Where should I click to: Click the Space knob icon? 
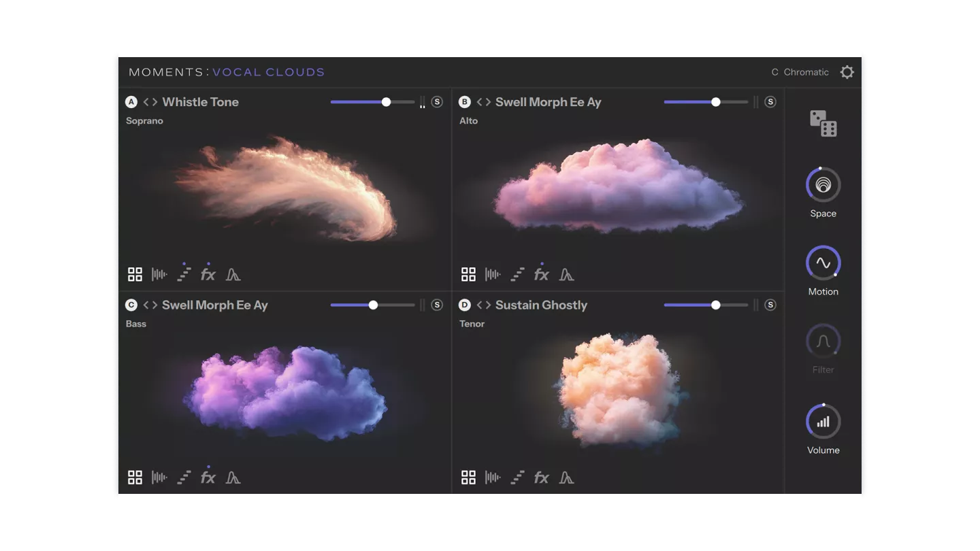[x=823, y=185]
